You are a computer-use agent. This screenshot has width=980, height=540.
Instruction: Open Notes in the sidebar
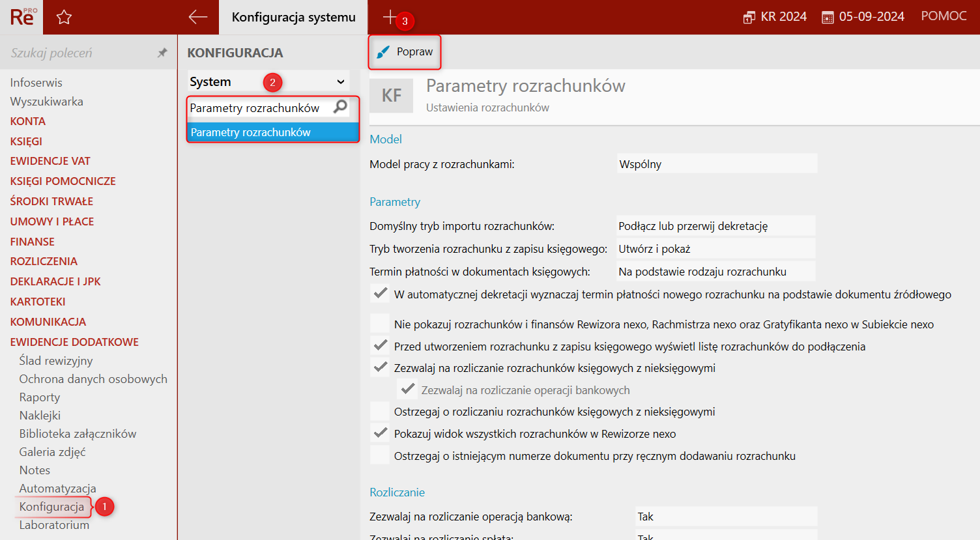coord(35,470)
